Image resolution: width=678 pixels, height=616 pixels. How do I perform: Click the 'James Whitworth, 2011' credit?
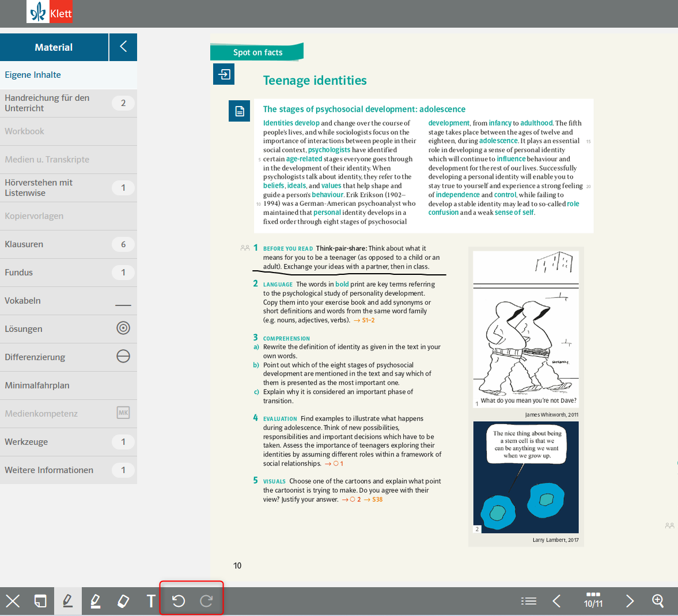coord(551,414)
